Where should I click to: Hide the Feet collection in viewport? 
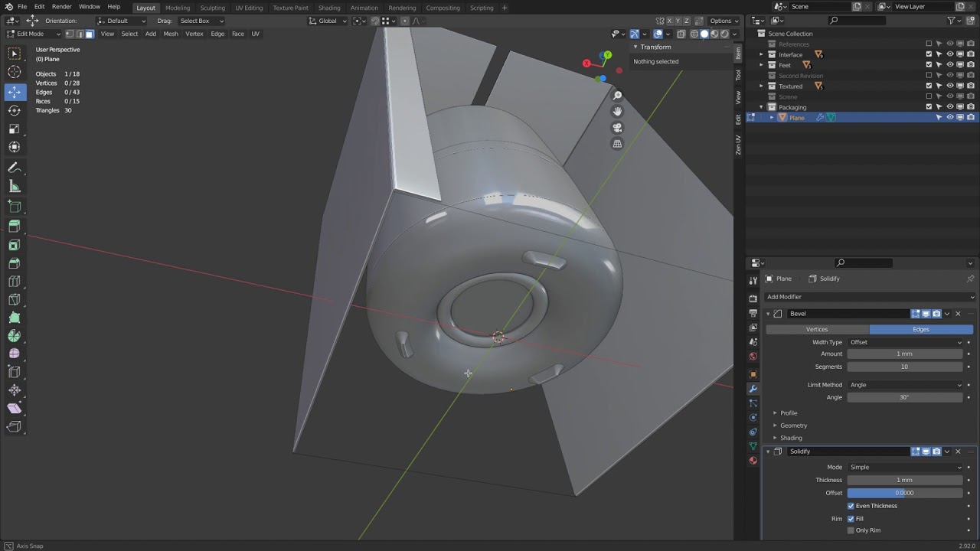(950, 65)
